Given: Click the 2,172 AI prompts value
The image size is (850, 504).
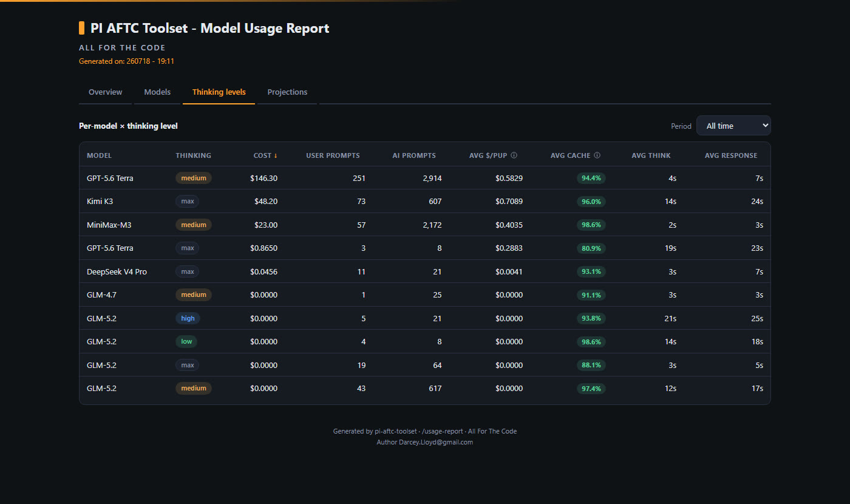Looking at the screenshot, I should click(432, 225).
